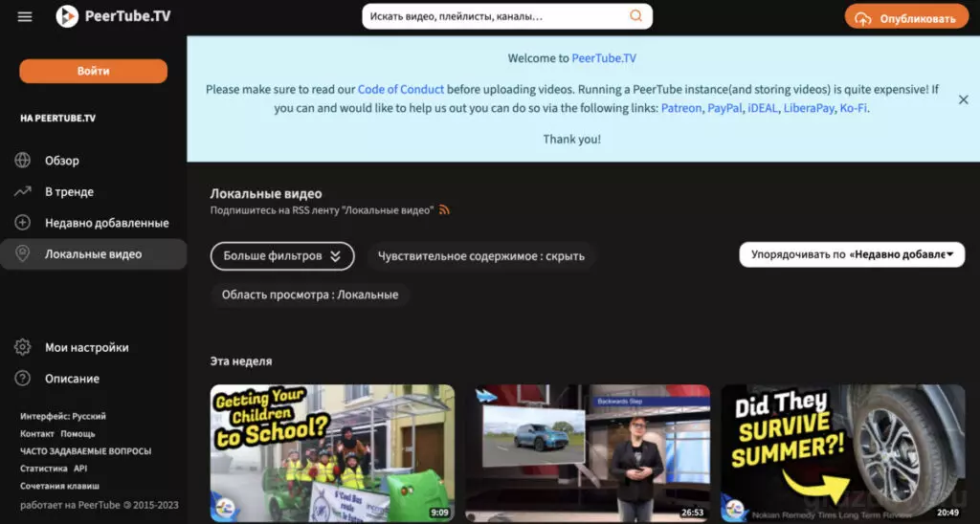Click the location pin icon

click(x=23, y=253)
